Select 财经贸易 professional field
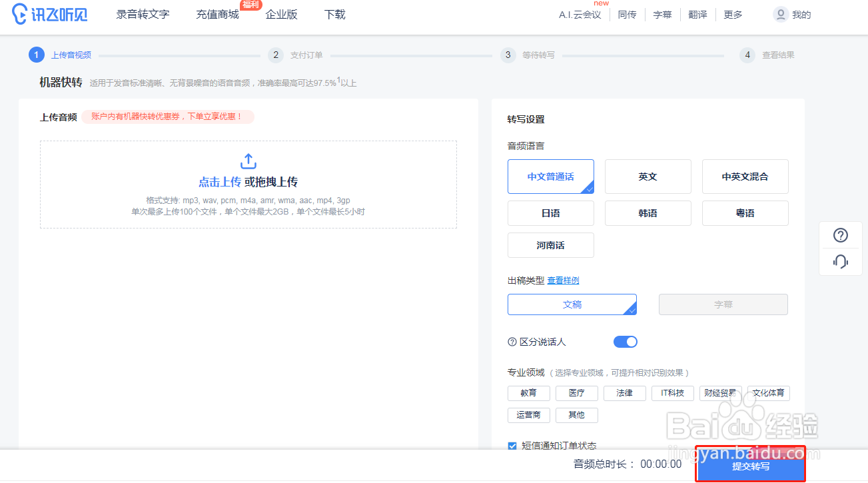The image size is (868, 483). coord(721,393)
